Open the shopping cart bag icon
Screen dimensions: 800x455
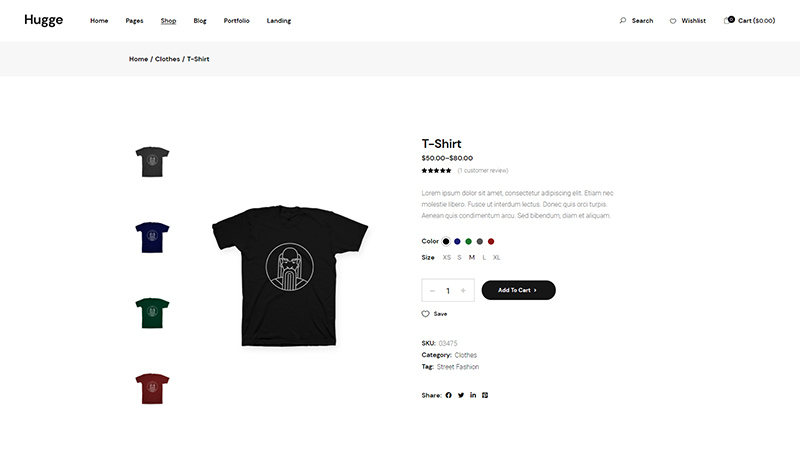coord(728,20)
